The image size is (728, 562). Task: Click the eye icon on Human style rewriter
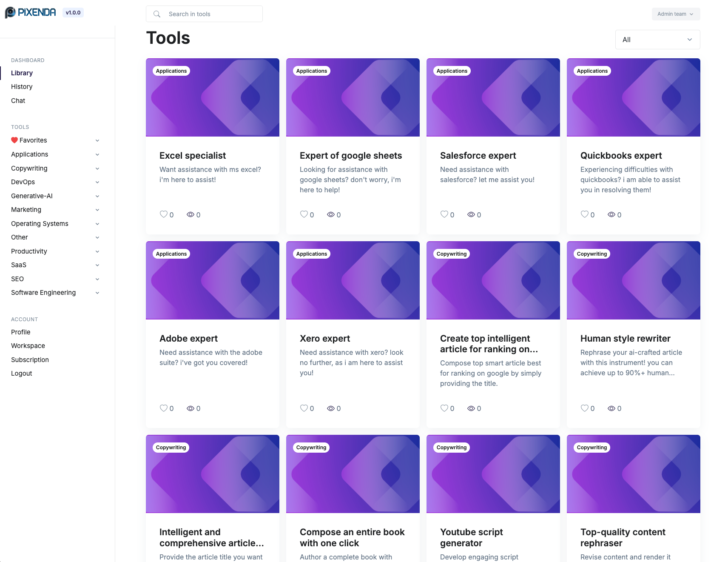click(x=611, y=408)
